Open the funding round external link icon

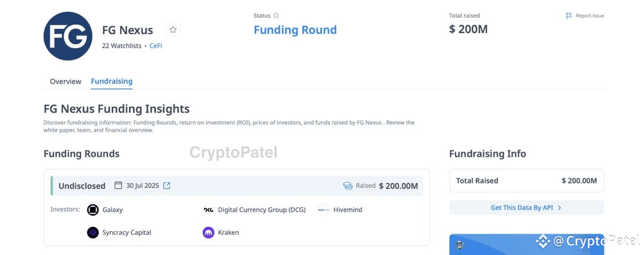(x=167, y=185)
